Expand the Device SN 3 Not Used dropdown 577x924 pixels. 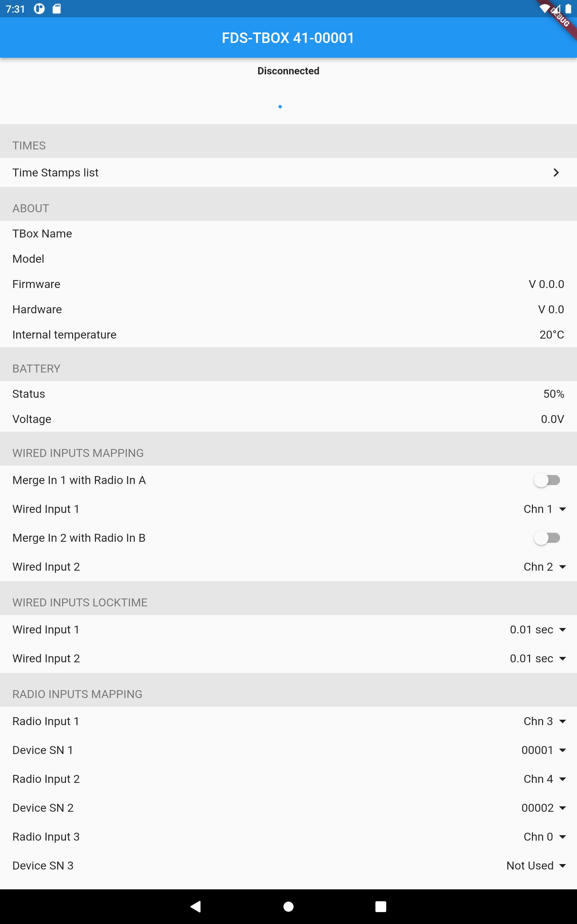click(x=536, y=866)
